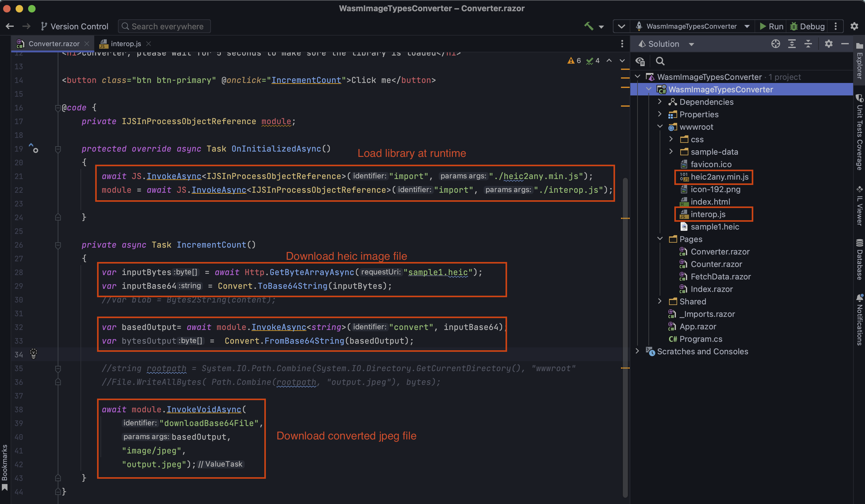
Task: Click the lightbulb quick-fix icon on line 34
Action: point(33,353)
